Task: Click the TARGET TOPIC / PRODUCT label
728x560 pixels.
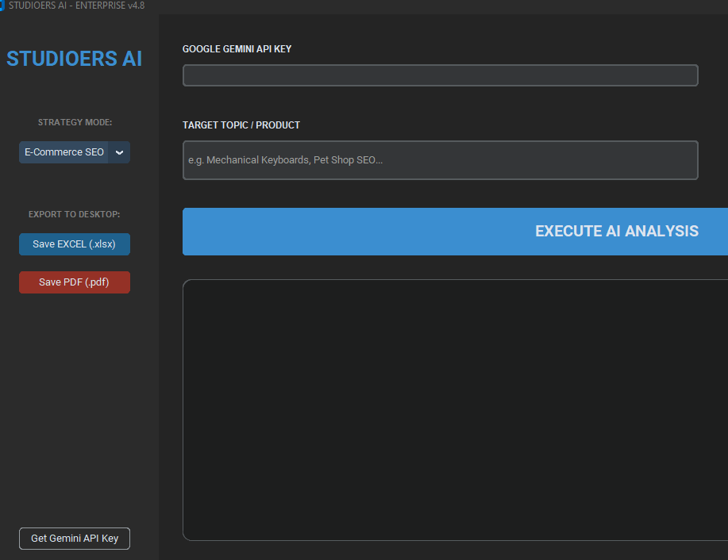Action: point(241,125)
